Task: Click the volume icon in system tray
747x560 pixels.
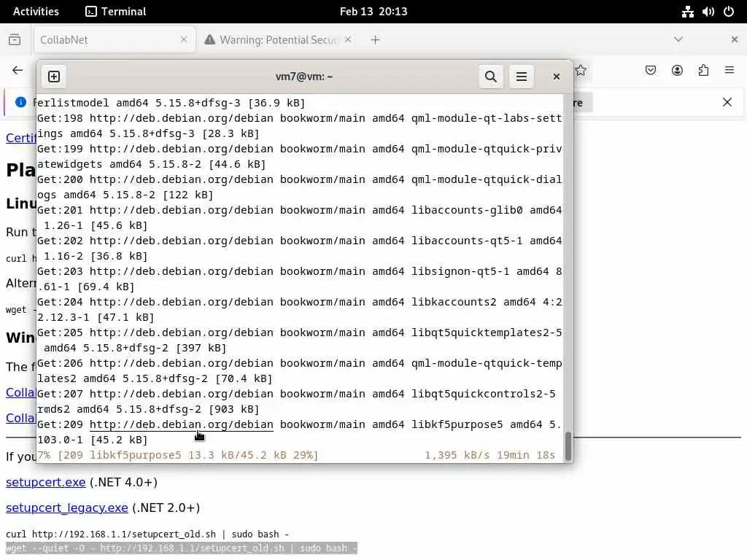Action: [x=708, y=12]
